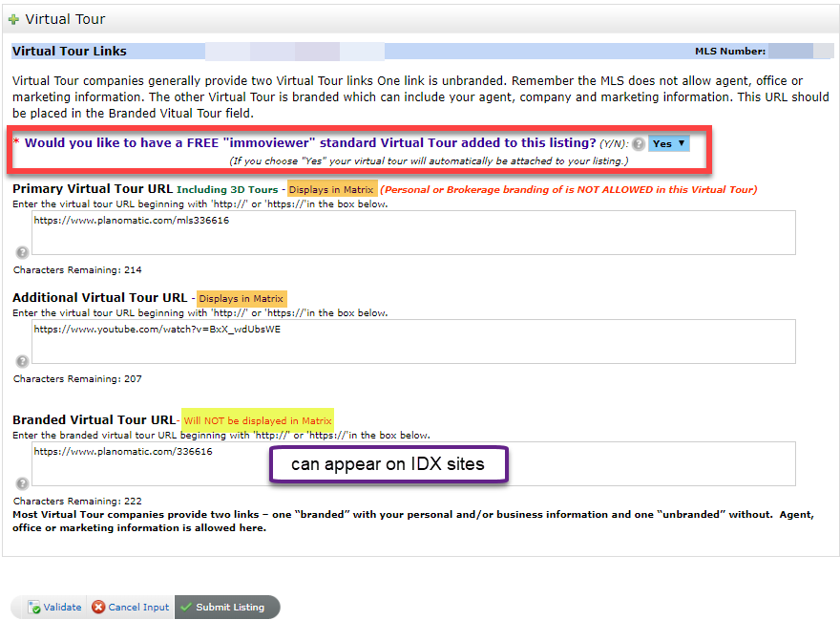Click the 'can appear on IDX sites' callout

point(388,465)
